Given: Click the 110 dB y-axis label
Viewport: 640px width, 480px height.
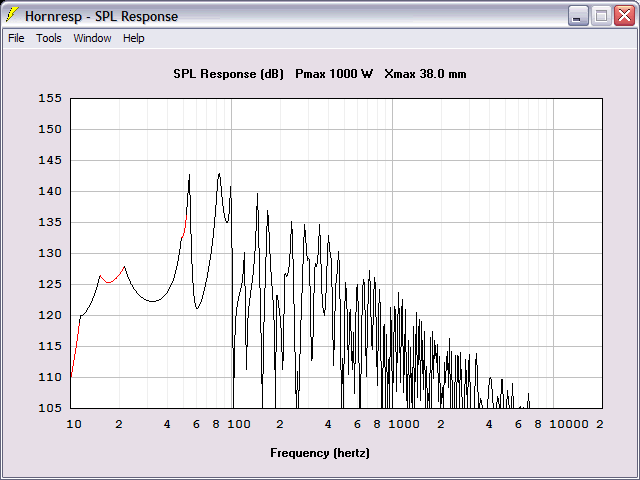Looking at the screenshot, I should click(x=50, y=378).
